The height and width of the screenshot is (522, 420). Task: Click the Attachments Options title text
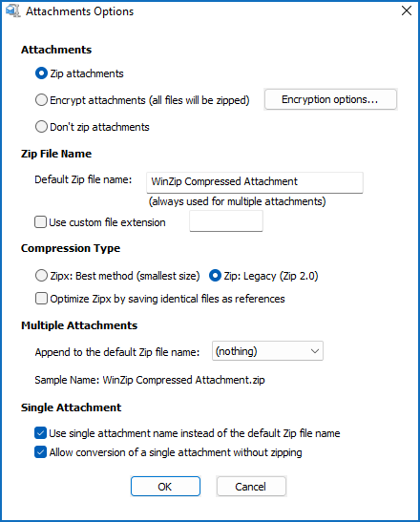[80, 11]
